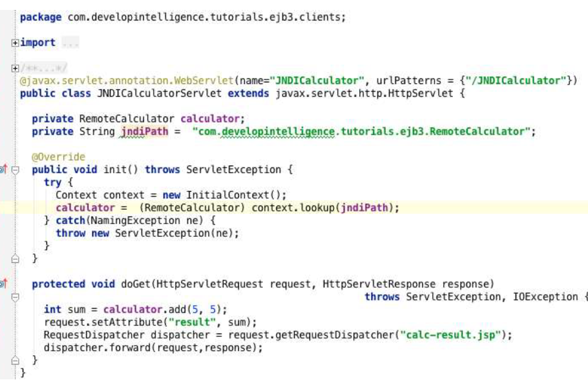Place the cursor in the highlighted context.lookup line

(x=276, y=208)
